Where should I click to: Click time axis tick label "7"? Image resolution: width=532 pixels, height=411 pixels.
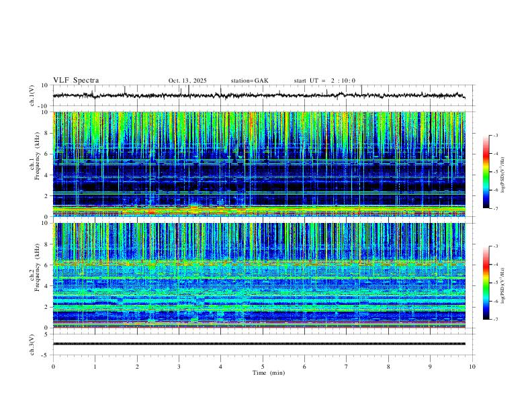pyautogui.click(x=347, y=367)
